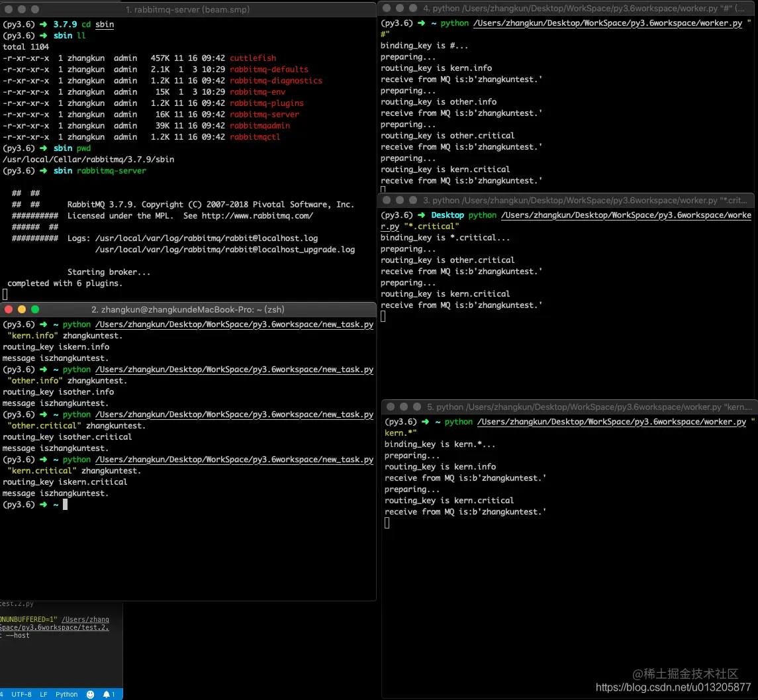The image size is (758, 700).
Task: Click the rabbitmqadmin file name
Action: coord(260,126)
